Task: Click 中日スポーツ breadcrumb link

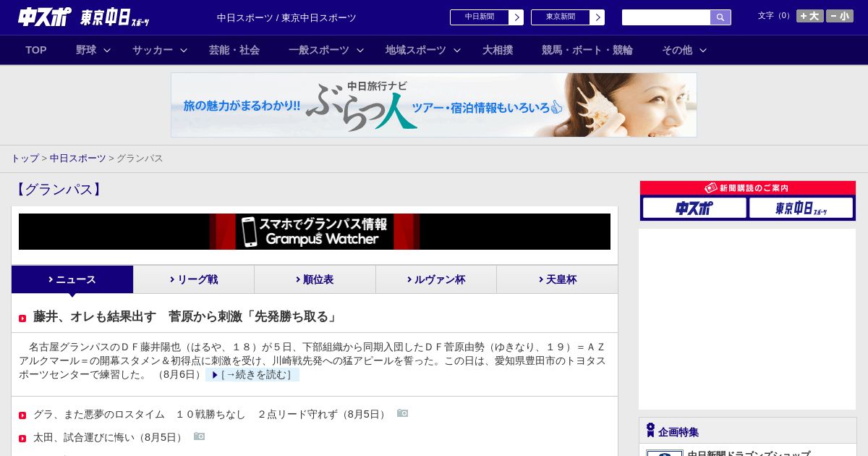Action: tap(78, 159)
